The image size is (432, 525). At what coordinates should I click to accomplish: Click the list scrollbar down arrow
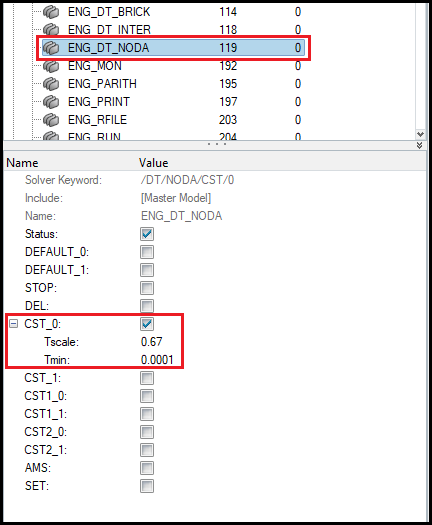click(420, 135)
